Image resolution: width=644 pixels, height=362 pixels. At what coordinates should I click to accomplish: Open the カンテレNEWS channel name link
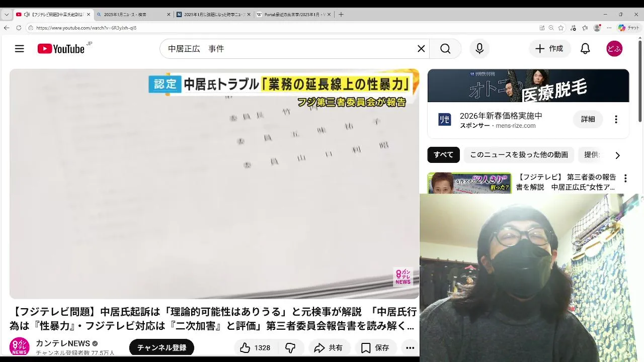pos(63,343)
